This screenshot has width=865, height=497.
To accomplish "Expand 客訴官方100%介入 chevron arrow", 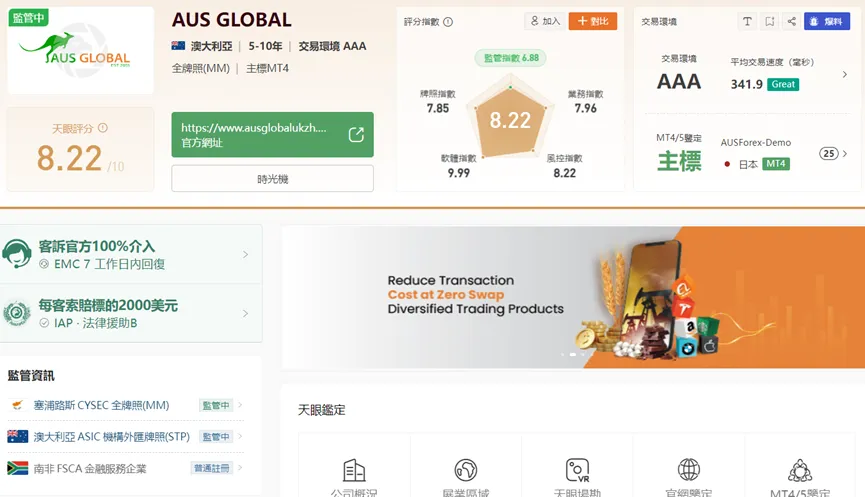I will pos(245,254).
